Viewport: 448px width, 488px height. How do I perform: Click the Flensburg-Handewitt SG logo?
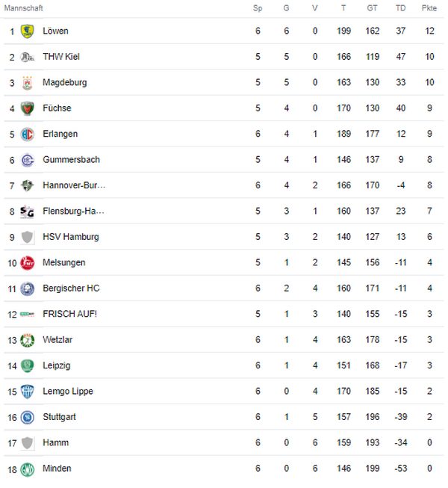point(28,211)
